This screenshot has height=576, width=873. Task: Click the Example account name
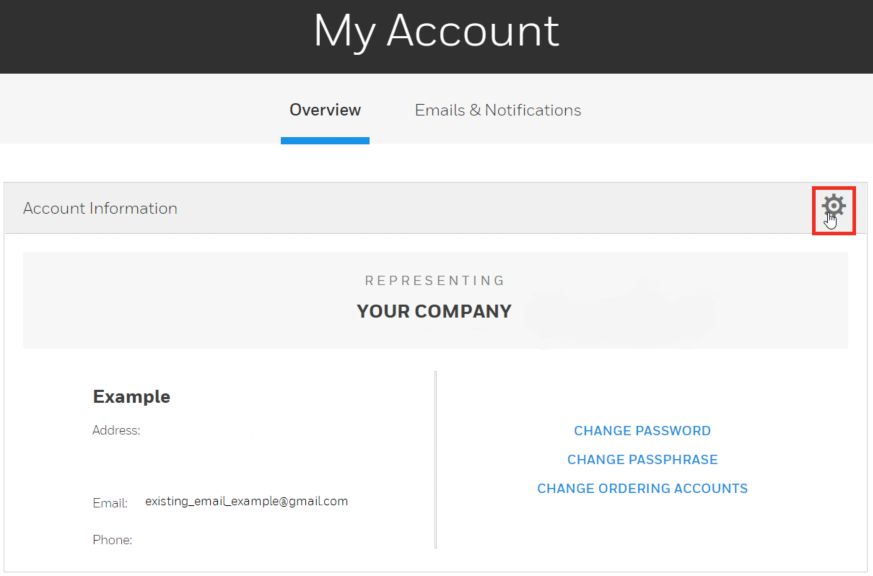tap(131, 396)
